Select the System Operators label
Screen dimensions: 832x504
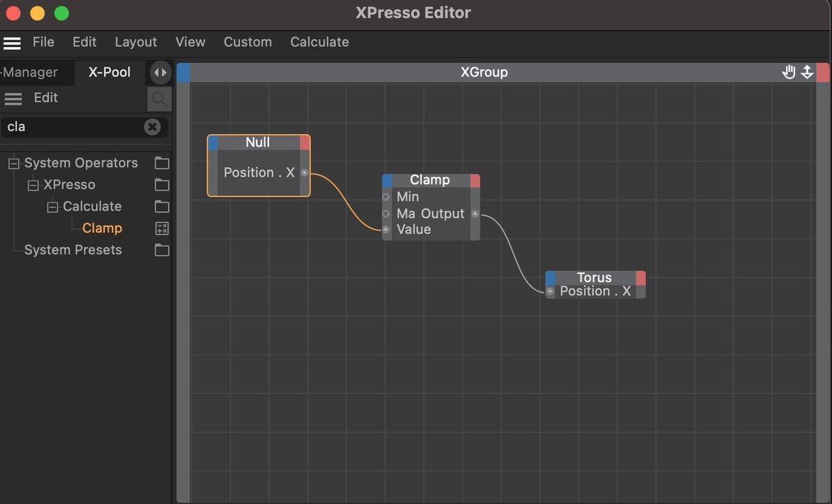click(80, 163)
